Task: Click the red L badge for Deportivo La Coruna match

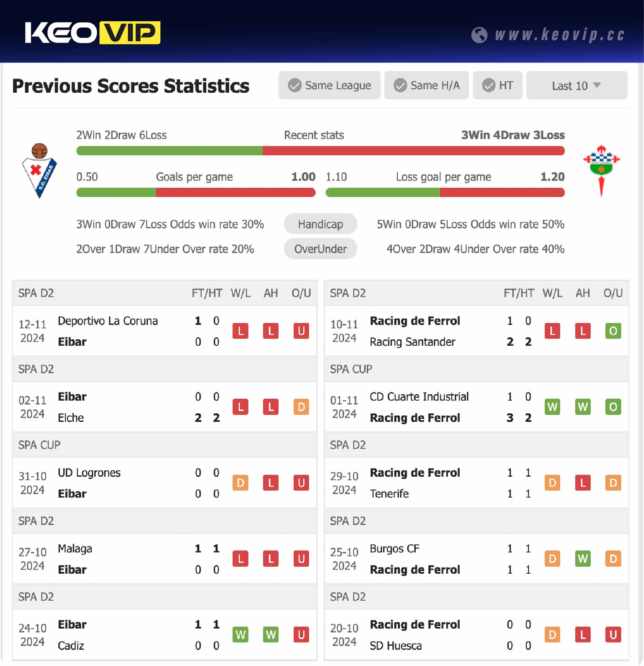Action: [241, 331]
